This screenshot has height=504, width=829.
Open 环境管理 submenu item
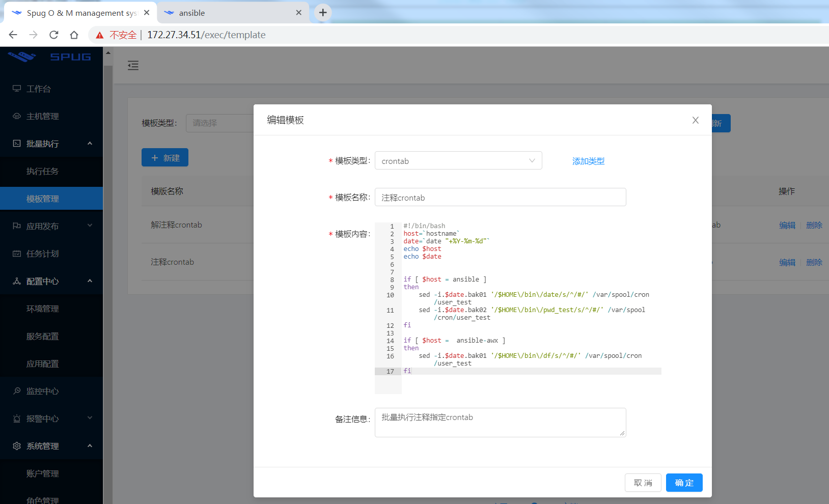pos(51,309)
